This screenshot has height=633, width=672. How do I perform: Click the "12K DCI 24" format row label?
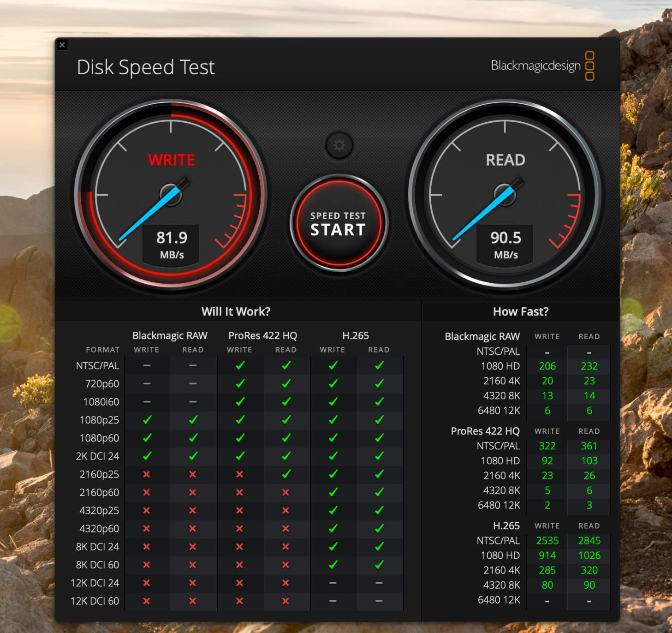click(x=95, y=583)
